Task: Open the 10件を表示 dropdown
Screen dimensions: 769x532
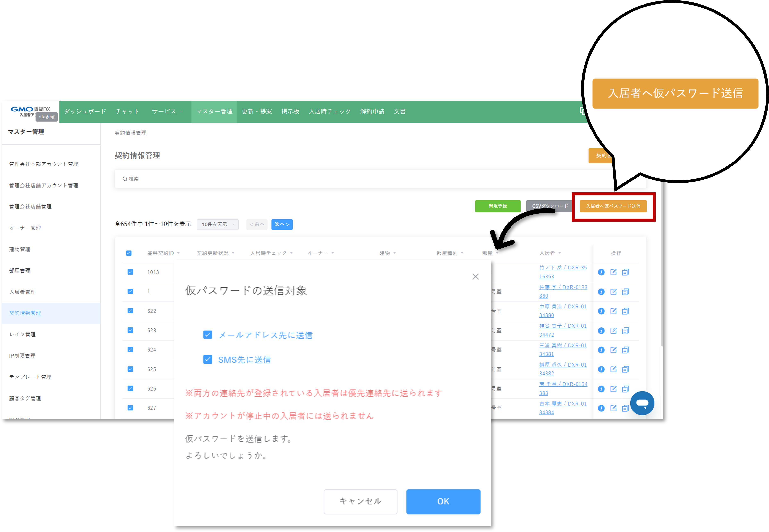Action: (x=217, y=224)
